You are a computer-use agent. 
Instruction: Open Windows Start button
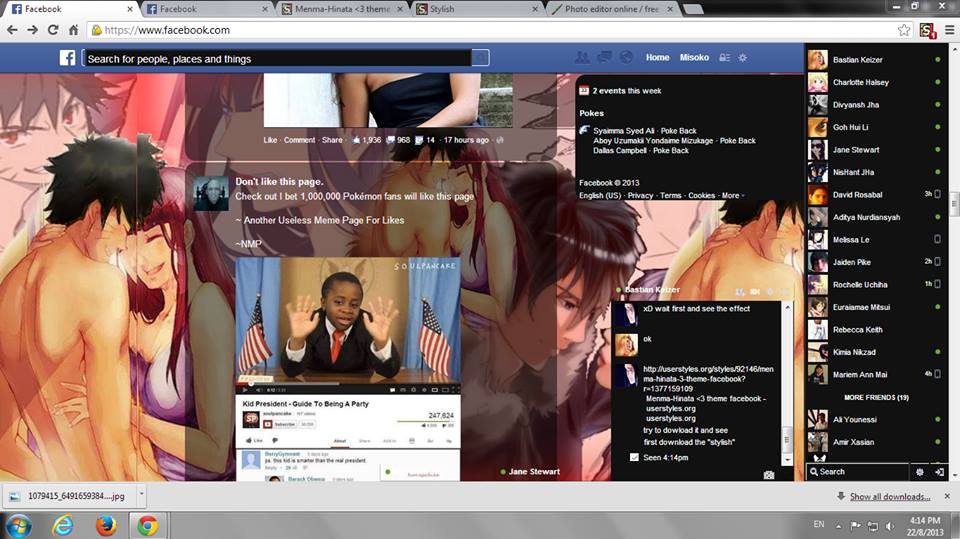coord(18,526)
